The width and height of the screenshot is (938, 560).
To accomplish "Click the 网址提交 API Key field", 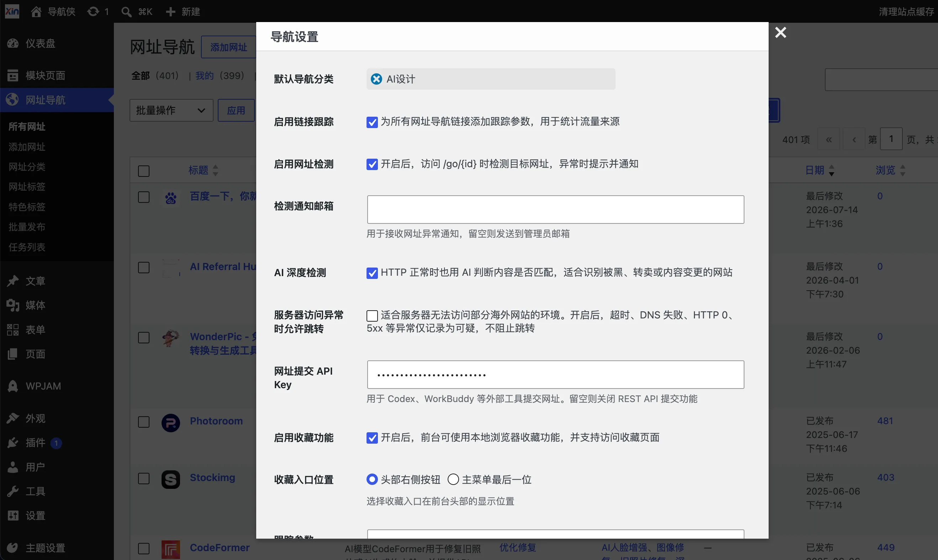I will click(555, 375).
